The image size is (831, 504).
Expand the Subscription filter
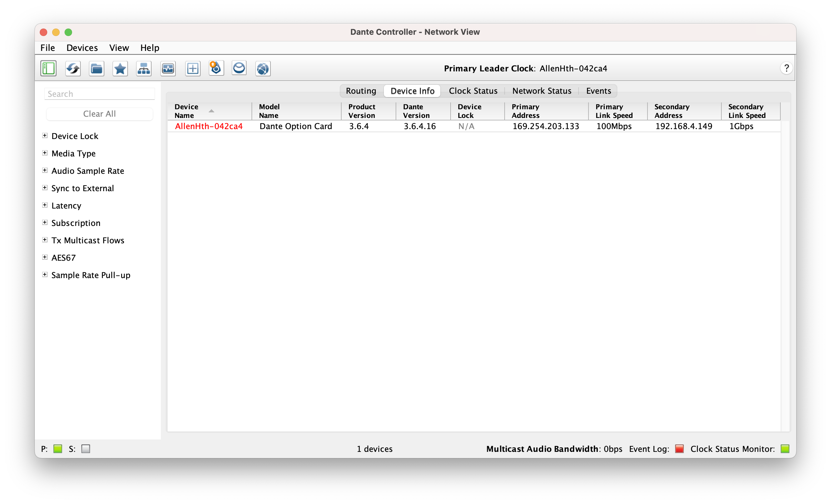pyautogui.click(x=44, y=223)
